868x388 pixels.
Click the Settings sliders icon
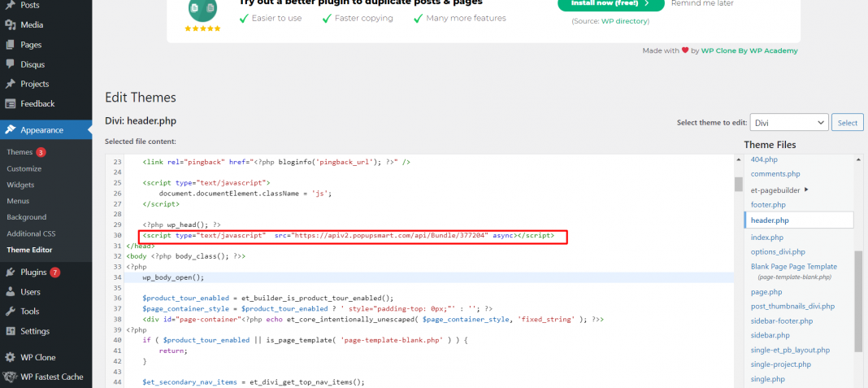tap(10, 331)
